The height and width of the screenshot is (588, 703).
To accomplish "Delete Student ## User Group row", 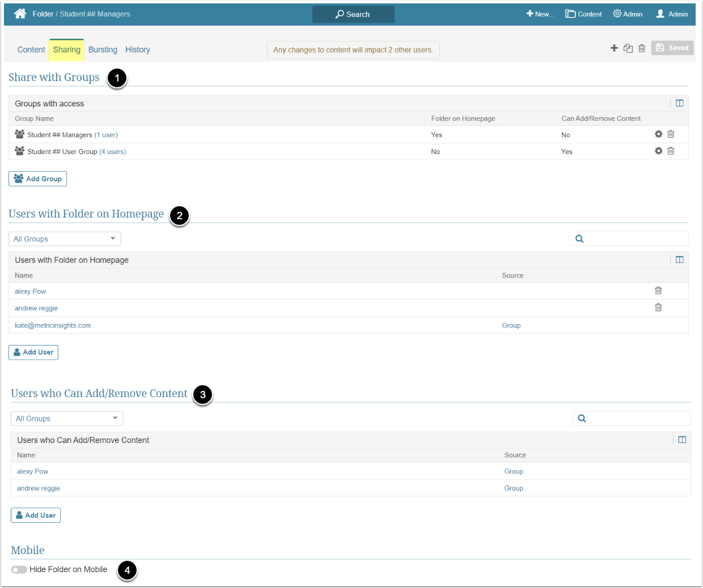I will pos(671,151).
